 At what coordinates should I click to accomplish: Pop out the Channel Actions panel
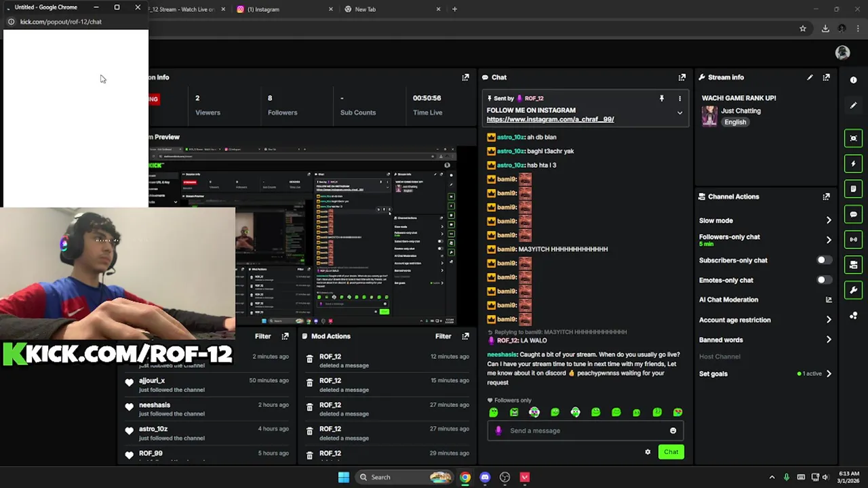click(826, 197)
